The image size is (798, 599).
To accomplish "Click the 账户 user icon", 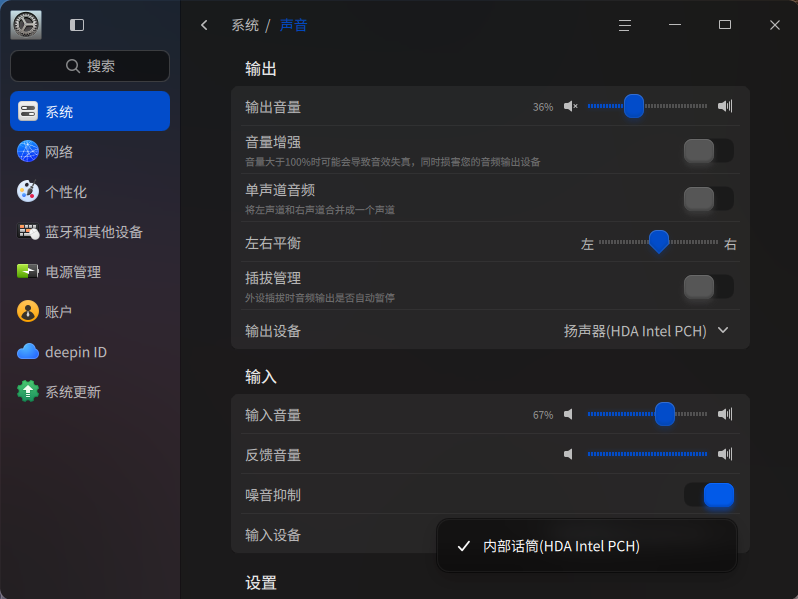I will (28, 311).
